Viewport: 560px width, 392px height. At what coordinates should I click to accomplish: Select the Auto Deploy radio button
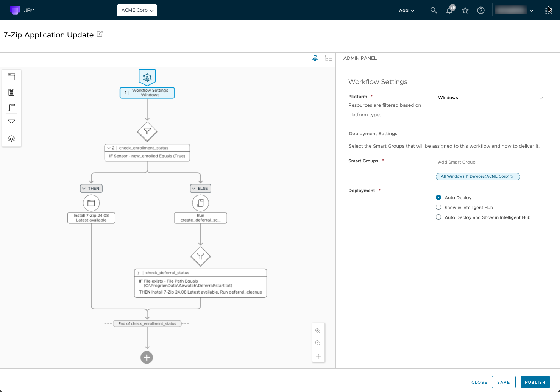[438, 197]
